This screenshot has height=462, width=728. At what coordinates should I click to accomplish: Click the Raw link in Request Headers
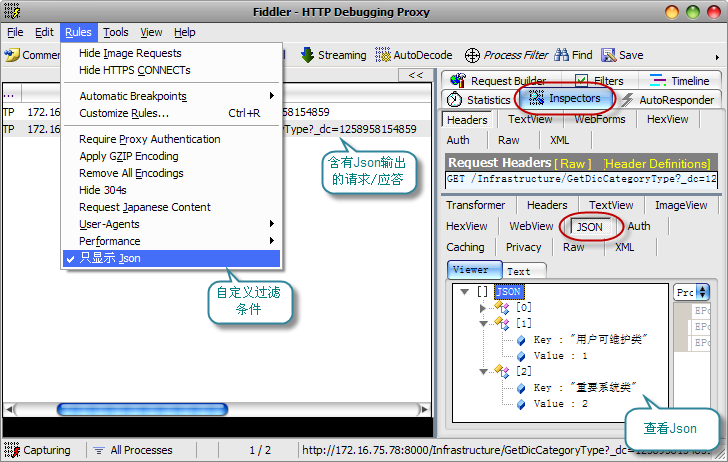(x=573, y=162)
